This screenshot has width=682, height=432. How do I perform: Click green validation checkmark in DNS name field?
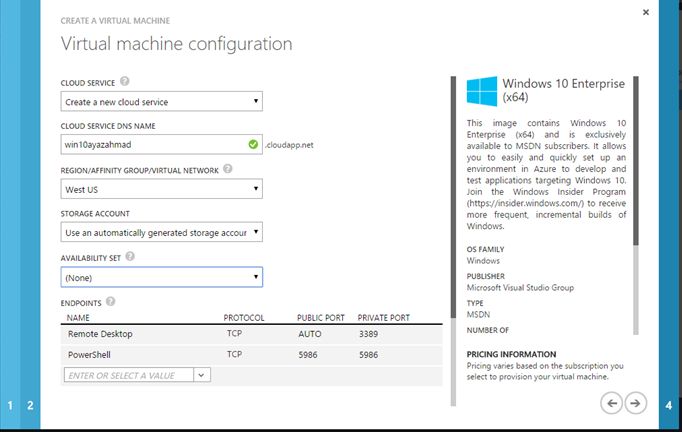(x=253, y=144)
